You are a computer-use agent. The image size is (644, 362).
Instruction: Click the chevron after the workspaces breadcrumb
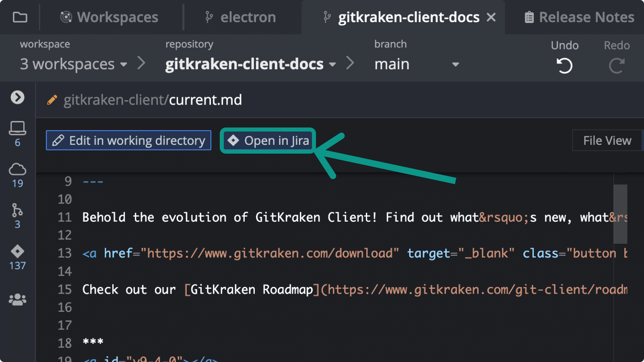point(141,63)
